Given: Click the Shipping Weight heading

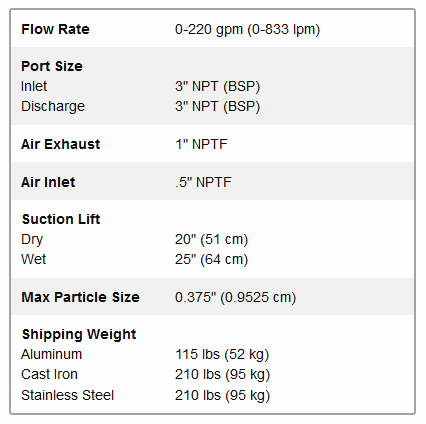Looking at the screenshot, I should (x=79, y=334).
